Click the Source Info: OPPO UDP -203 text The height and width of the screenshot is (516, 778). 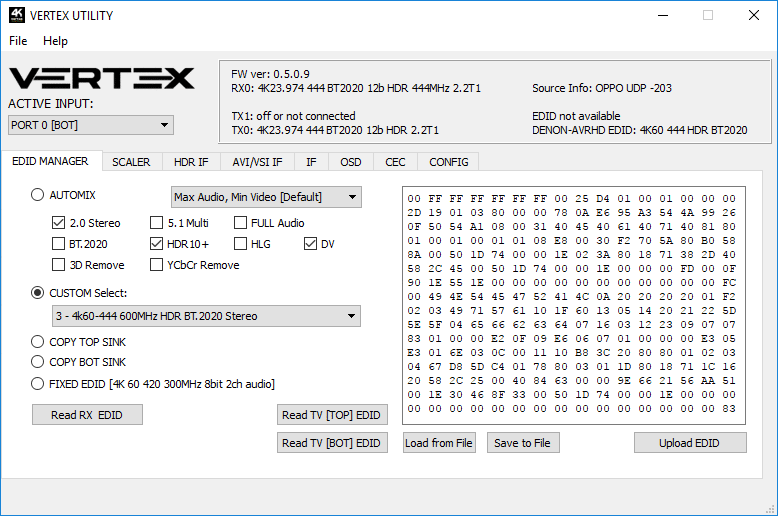pos(602,88)
